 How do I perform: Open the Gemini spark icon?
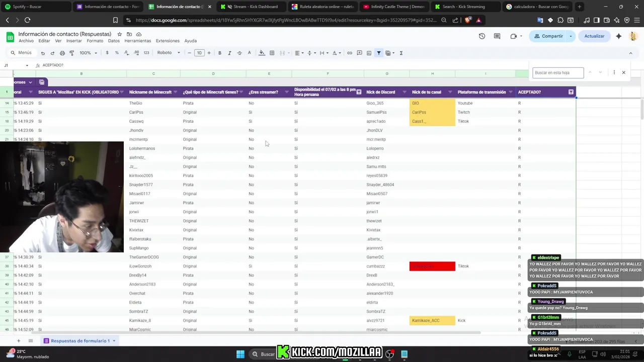click(x=619, y=36)
